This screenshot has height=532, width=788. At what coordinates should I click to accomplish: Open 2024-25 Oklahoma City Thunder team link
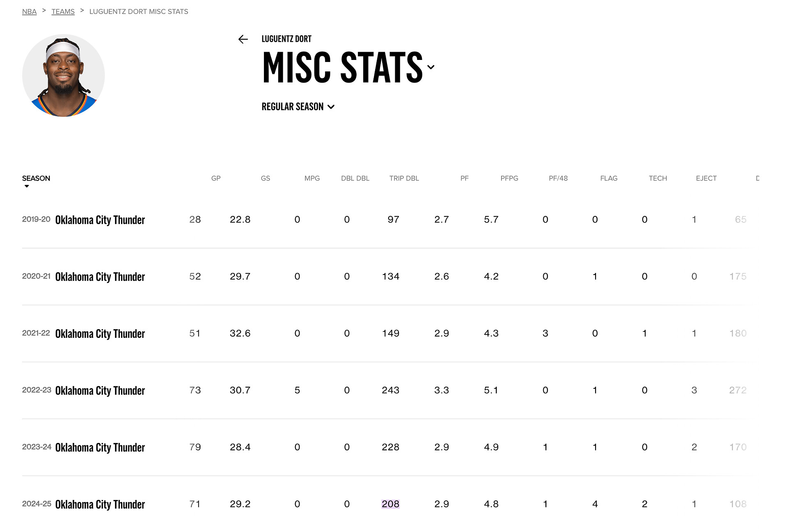point(100,504)
